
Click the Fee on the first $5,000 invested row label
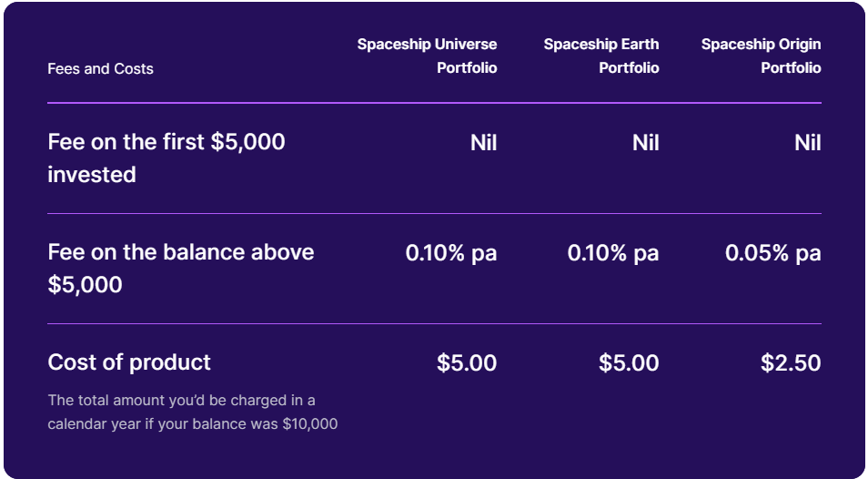pyautogui.click(x=166, y=158)
